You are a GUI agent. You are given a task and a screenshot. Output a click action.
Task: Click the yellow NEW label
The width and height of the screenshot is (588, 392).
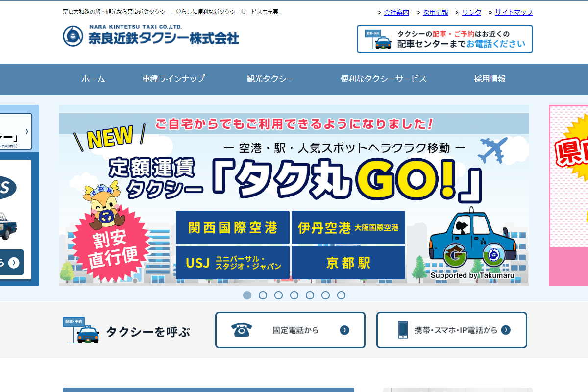pos(110,137)
